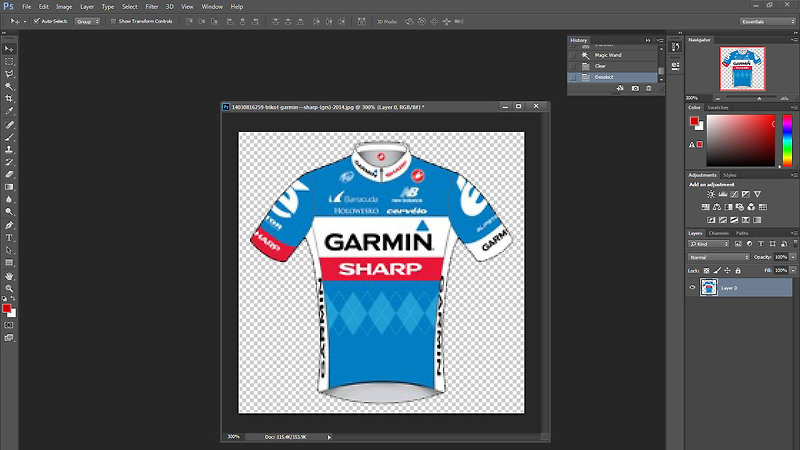
Task: Select the Deselect history state
Action: pyautogui.click(x=612, y=78)
